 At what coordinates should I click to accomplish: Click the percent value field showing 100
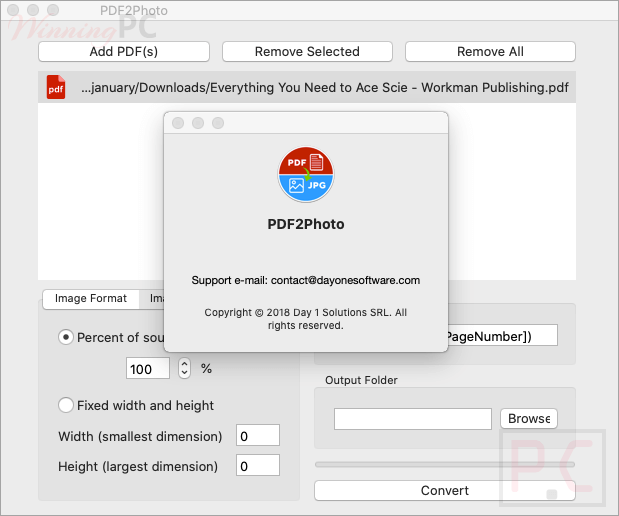click(x=148, y=369)
